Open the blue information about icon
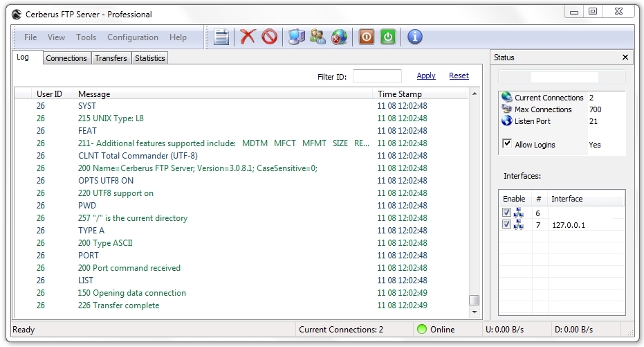The width and height of the screenshot is (644, 347). (415, 37)
